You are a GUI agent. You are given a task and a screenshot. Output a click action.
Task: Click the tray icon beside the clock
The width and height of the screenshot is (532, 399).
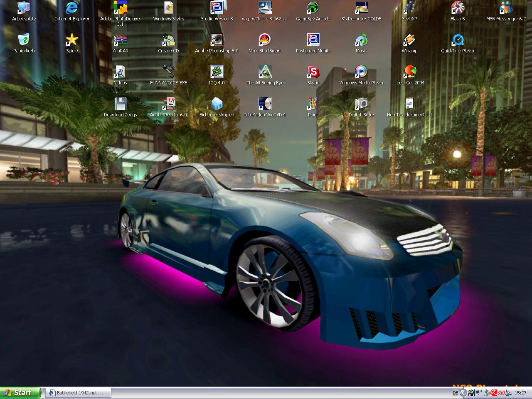click(x=509, y=393)
